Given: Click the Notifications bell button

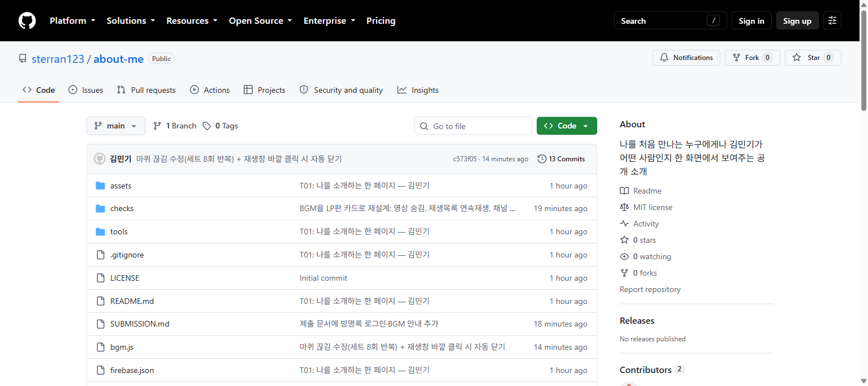Looking at the screenshot, I should 686,58.
